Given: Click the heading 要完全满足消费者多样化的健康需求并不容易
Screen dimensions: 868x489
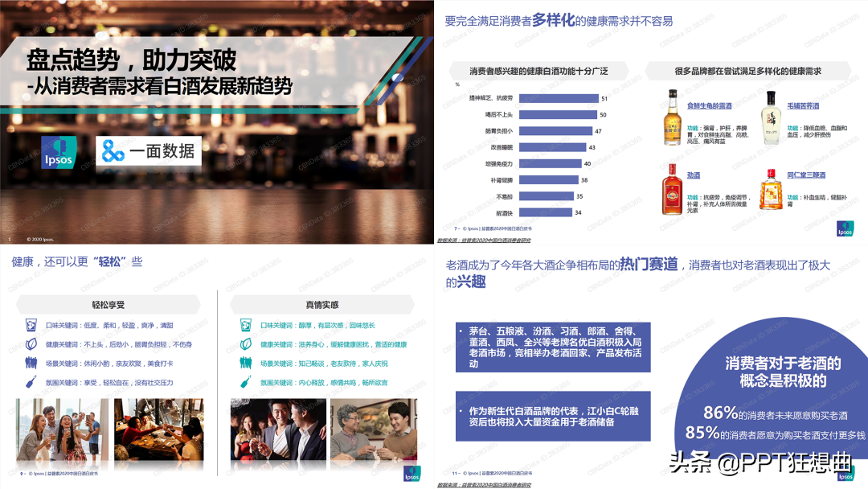Looking at the screenshot, I should click(x=559, y=21).
